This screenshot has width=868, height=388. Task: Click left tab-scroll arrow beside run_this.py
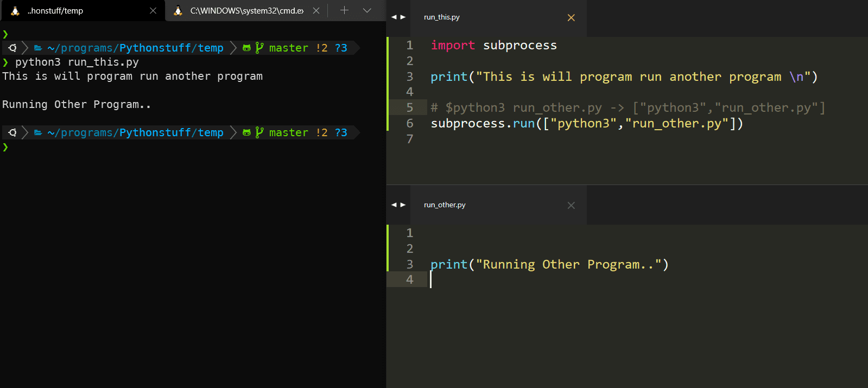pos(394,17)
